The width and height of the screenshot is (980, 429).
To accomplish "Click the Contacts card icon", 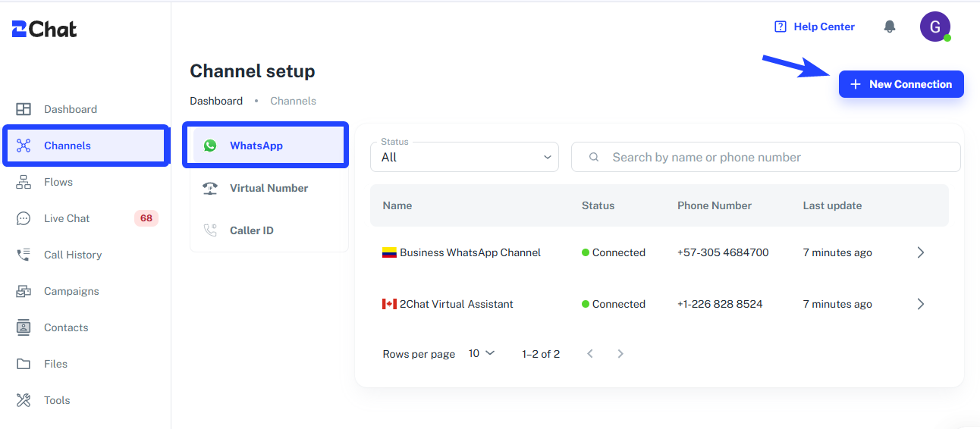I will coord(24,327).
